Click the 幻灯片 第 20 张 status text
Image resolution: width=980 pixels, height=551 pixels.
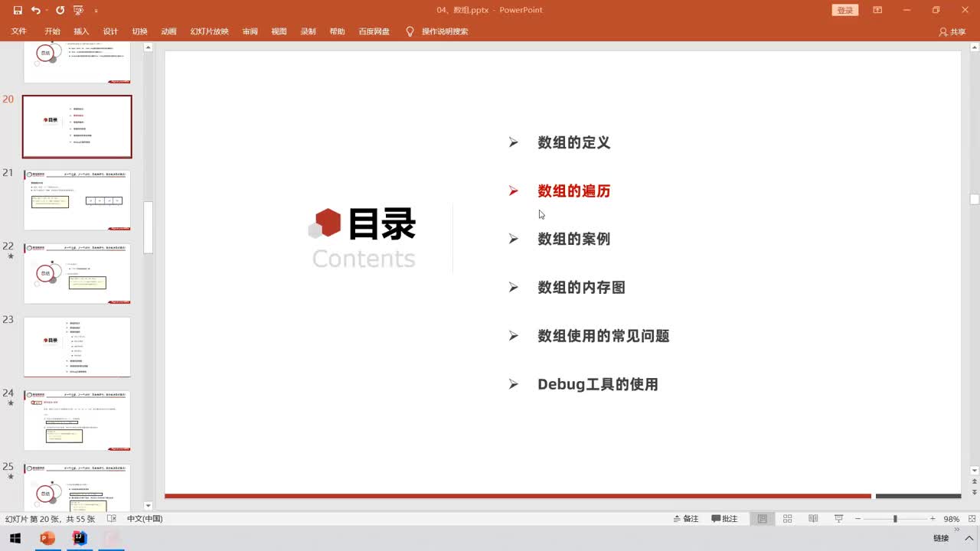50,519
